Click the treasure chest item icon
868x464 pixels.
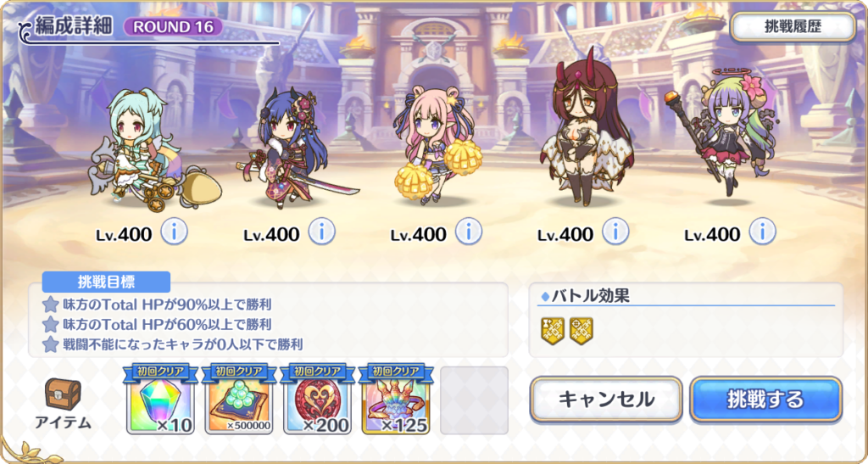(63, 394)
